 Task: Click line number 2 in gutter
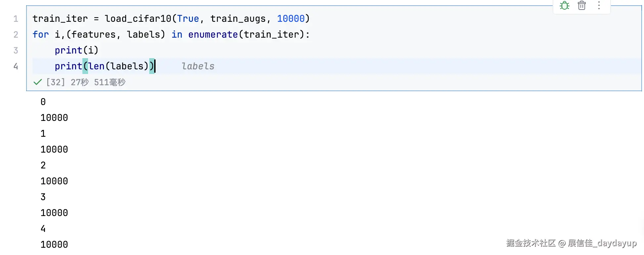pos(16,35)
